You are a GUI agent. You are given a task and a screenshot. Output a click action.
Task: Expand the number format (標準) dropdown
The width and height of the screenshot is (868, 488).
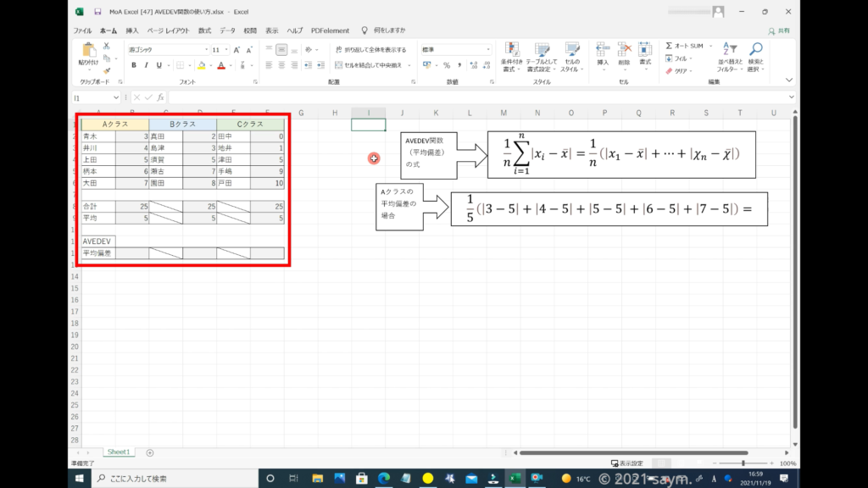488,50
